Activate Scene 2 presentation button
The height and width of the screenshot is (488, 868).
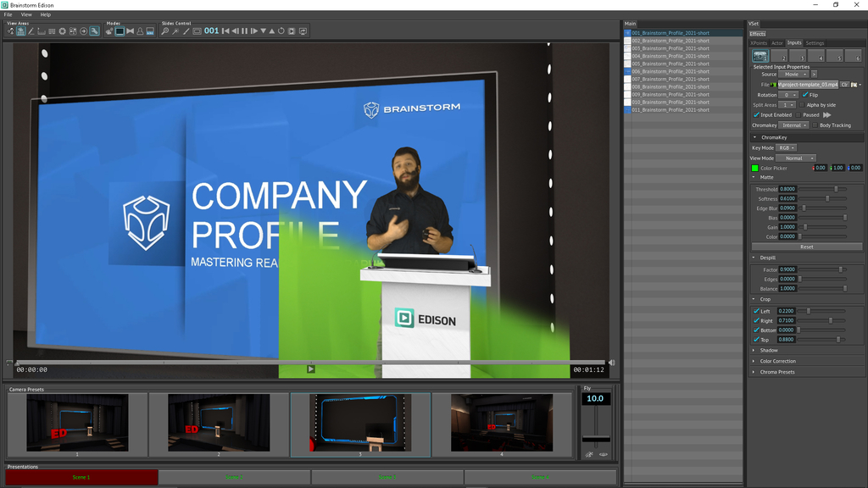click(234, 477)
